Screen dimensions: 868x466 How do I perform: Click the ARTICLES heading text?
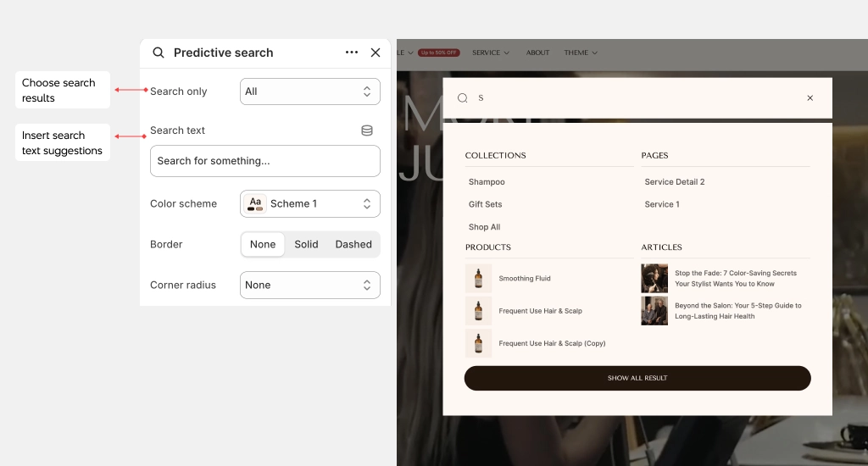[661, 247]
